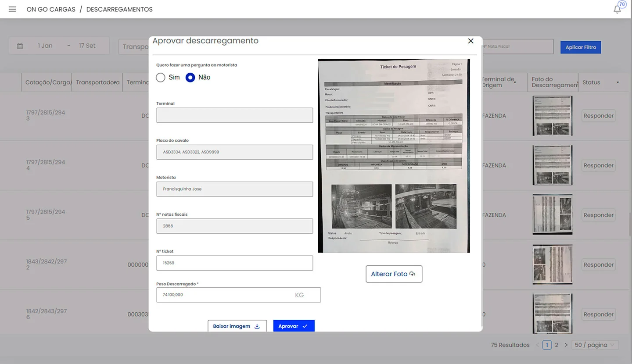Open the first row unloading photo thumbnail

pyautogui.click(x=552, y=116)
